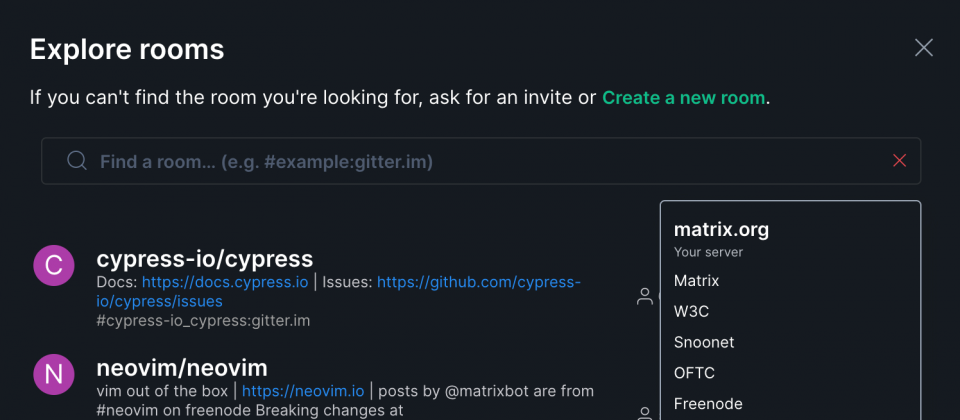Screen dimensions: 960x420
Task: Click the member count icon for cypress
Action: tap(645, 296)
